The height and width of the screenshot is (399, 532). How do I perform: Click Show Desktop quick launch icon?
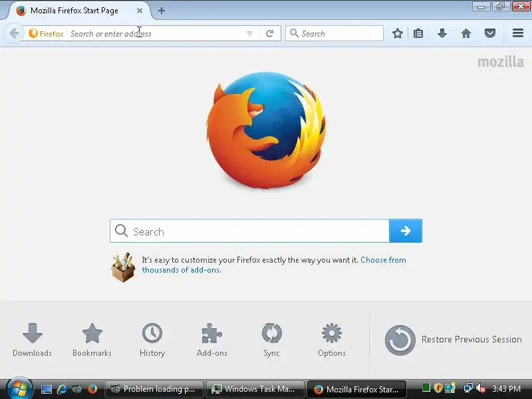point(47,389)
